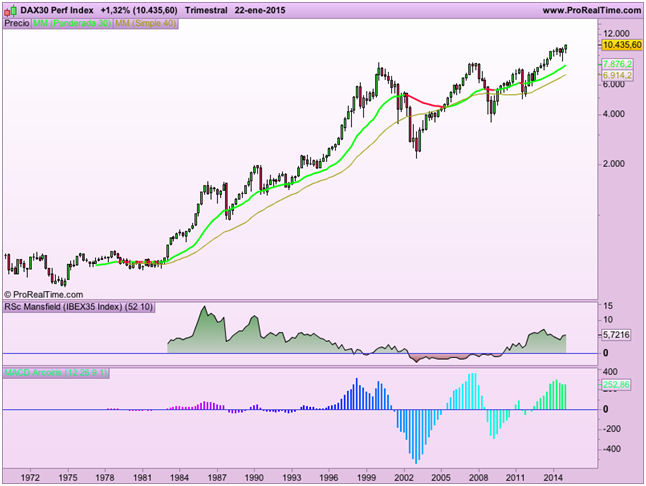Click the 2002 label on time axis
The width and height of the screenshot is (646, 486).
404,478
